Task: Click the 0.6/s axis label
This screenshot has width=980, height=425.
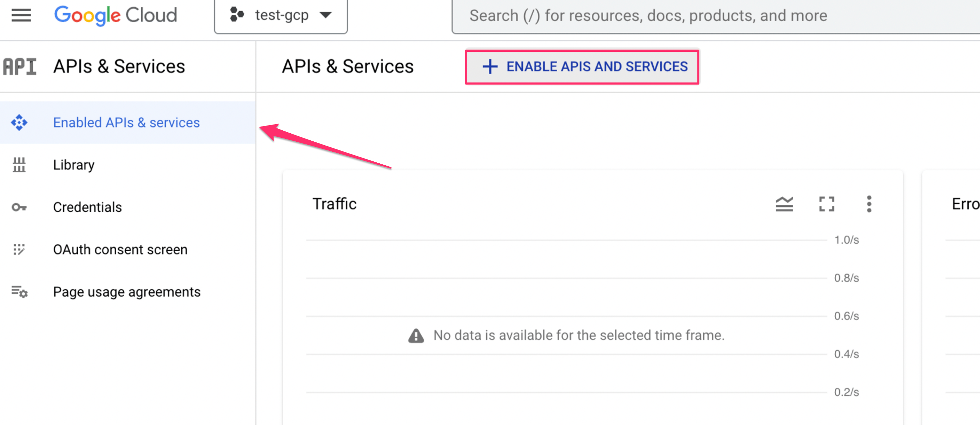Action: tap(846, 316)
